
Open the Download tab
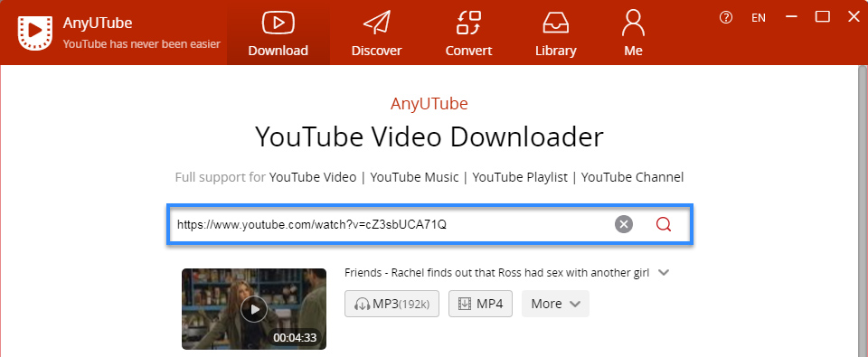pos(278,33)
